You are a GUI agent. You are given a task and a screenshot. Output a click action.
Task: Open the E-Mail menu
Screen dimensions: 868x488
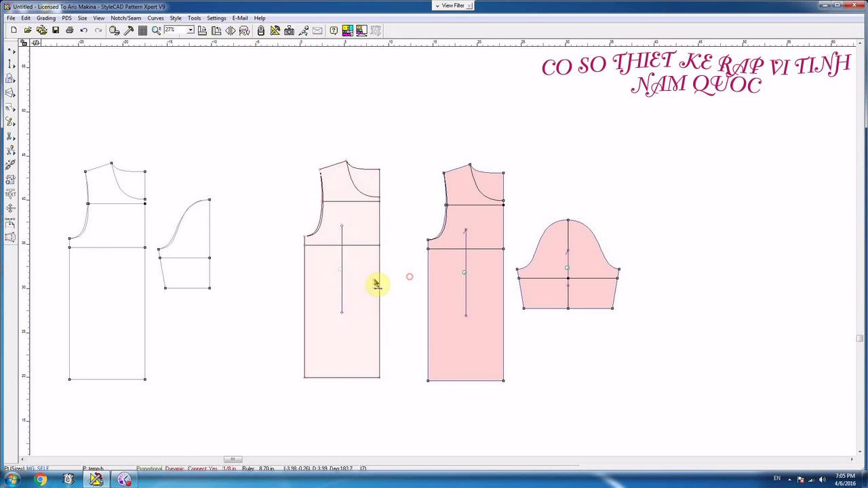[x=240, y=18]
